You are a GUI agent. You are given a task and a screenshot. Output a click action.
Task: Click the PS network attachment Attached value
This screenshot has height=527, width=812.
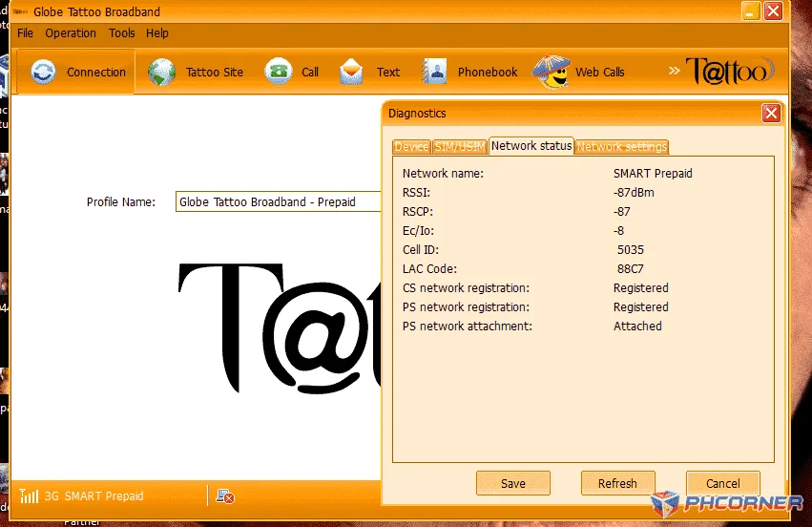tap(637, 326)
